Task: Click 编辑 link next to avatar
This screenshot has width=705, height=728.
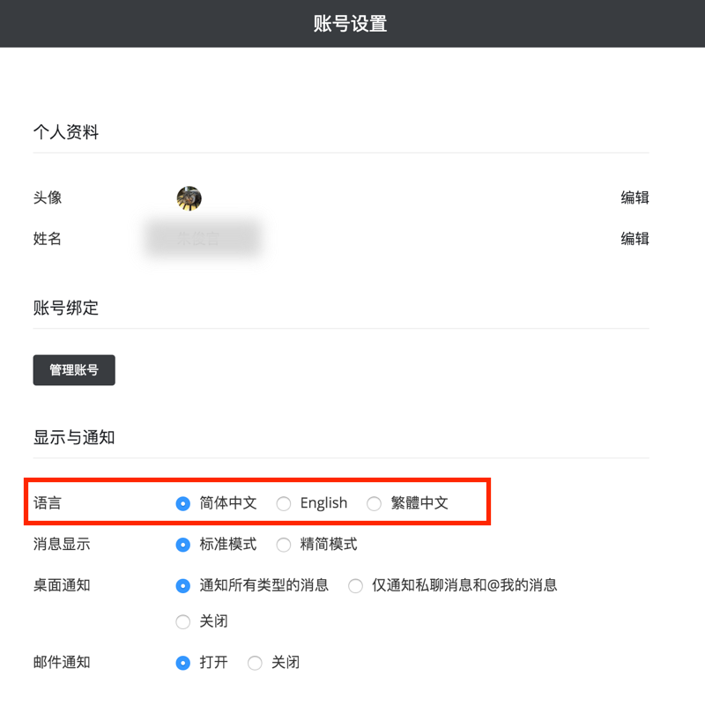Action: [x=634, y=198]
